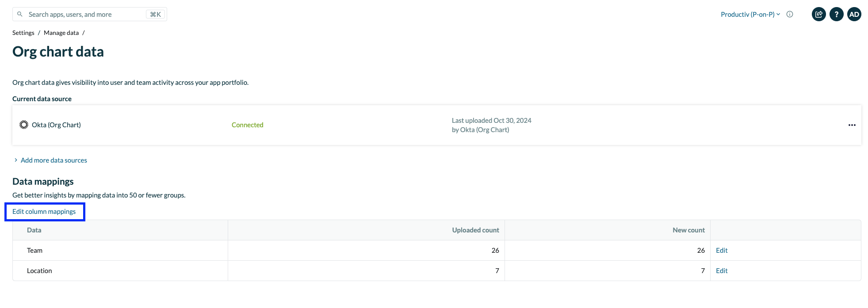Click the Okta (Org Chart) logo icon

(23, 125)
